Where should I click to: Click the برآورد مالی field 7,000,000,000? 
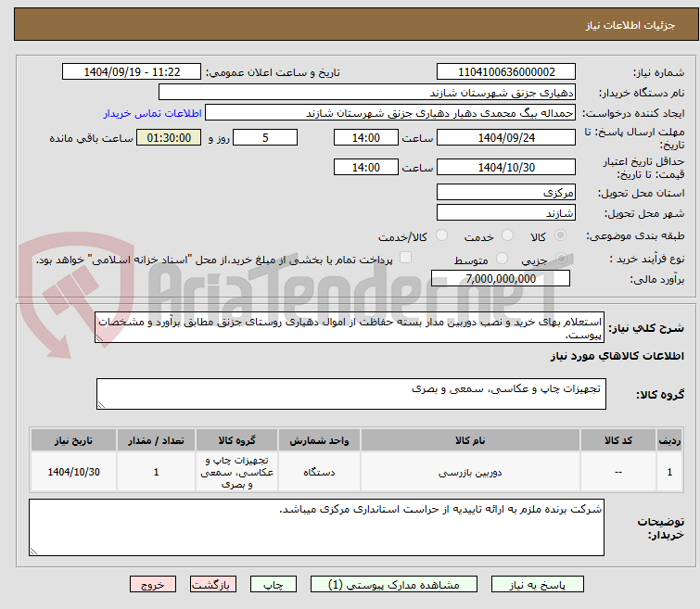pyautogui.click(x=501, y=279)
